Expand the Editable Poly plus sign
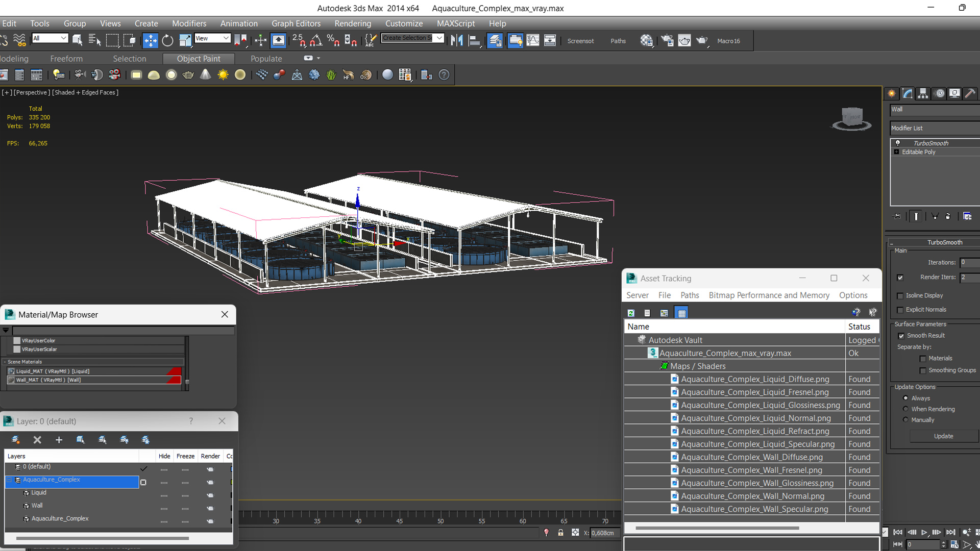This screenshot has height=551, width=980. point(896,152)
